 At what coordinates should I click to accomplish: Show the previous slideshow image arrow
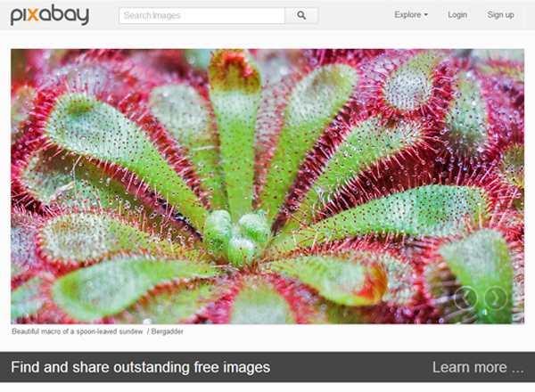coord(465,298)
